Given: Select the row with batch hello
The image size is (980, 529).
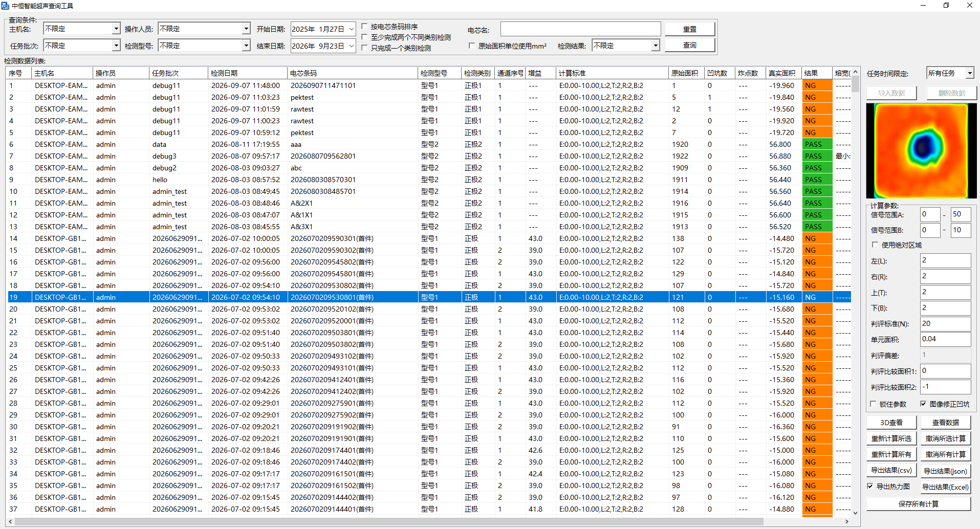Looking at the screenshot, I should pos(429,180).
